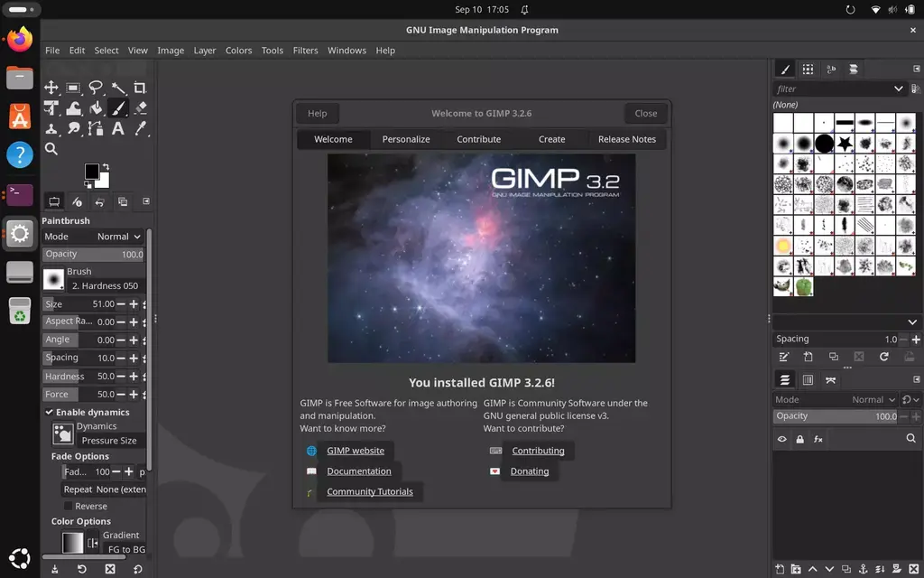
Task: Select the Rectangle Select tool
Action: [x=73, y=88]
